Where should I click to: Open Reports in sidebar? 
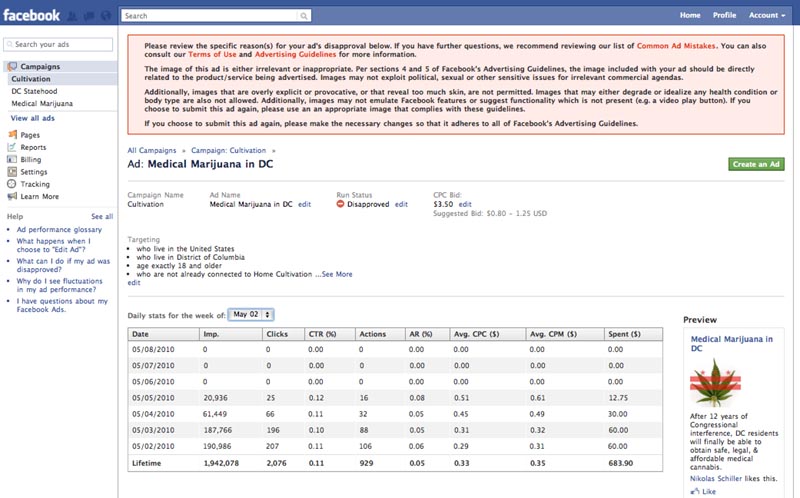point(33,147)
